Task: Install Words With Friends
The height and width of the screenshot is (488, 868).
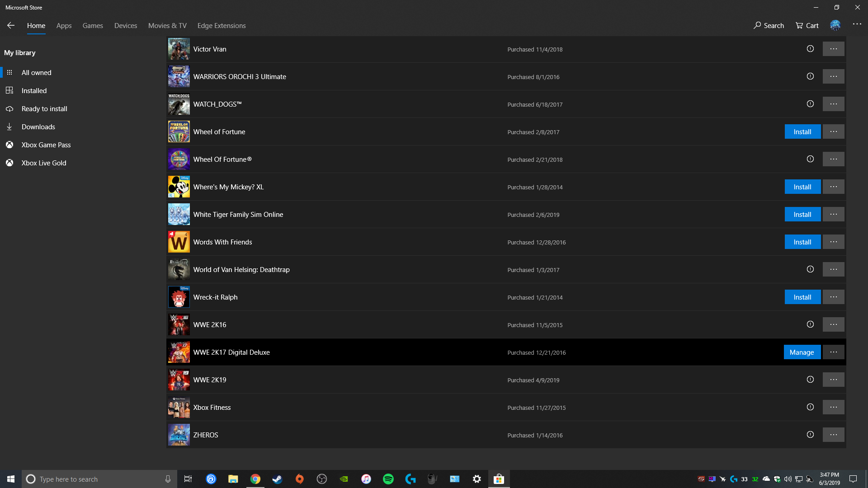Action: coord(802,242)
